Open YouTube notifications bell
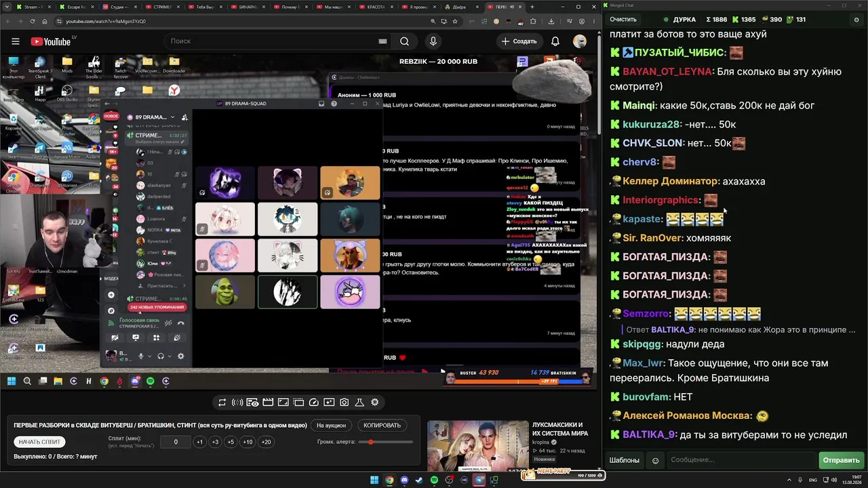Viewport: 868px width, 488px height. pyautogui.click(x=555, y=41)
